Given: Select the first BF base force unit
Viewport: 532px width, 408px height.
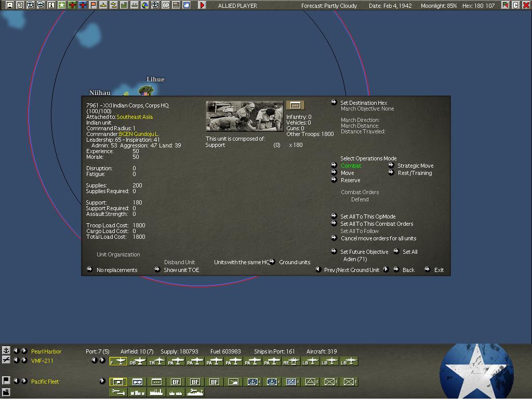Looking at the screenshot, I should pos(176,382).
